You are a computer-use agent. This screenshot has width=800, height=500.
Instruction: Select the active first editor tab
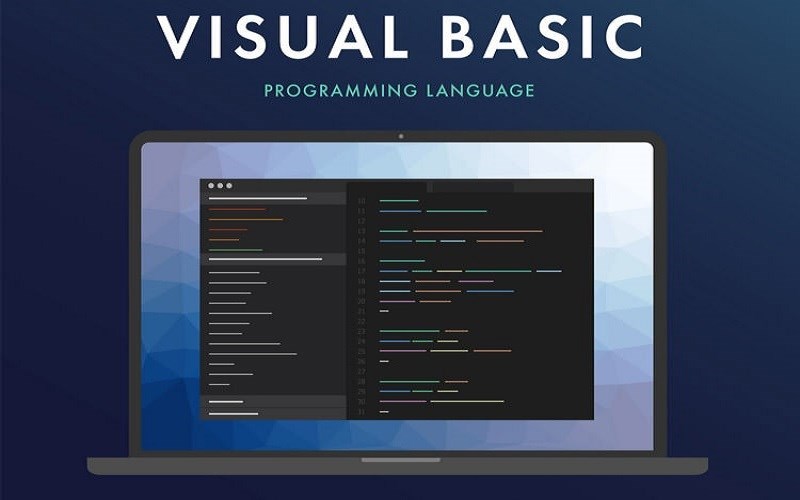[x=387, y=187]
